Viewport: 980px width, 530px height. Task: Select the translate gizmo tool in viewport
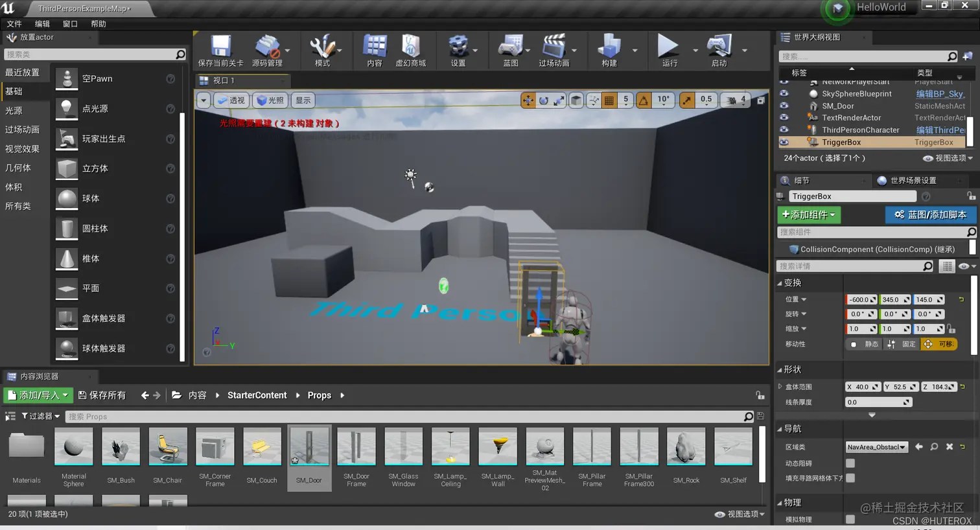[x=528, y=100]
